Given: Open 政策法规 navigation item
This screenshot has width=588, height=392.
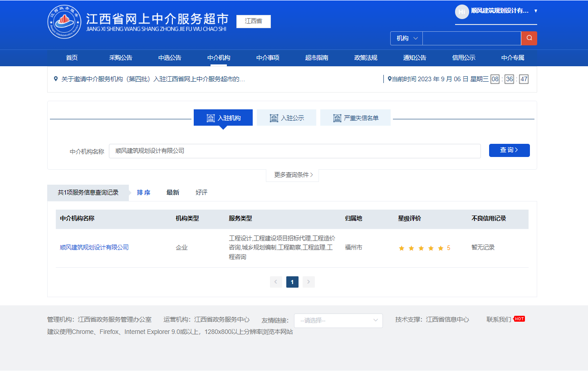Looking at the screenshot, I should pyautogui.click(x=366, y=58).
